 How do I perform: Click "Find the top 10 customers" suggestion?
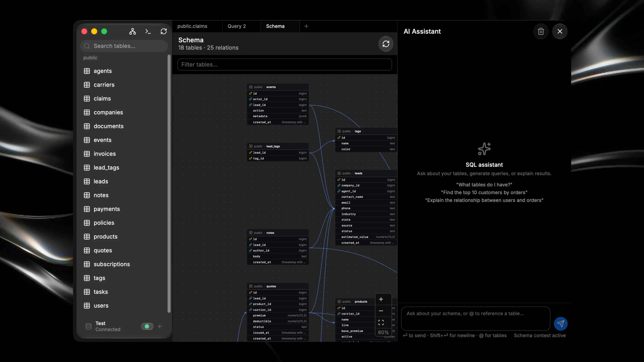coord(484,192)
